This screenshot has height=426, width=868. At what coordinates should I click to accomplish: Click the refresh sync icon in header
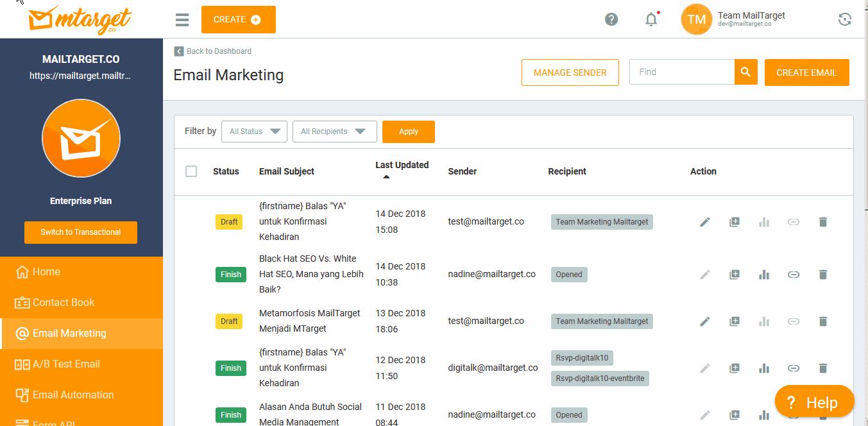pyautogui.click(x=845, y=19)
